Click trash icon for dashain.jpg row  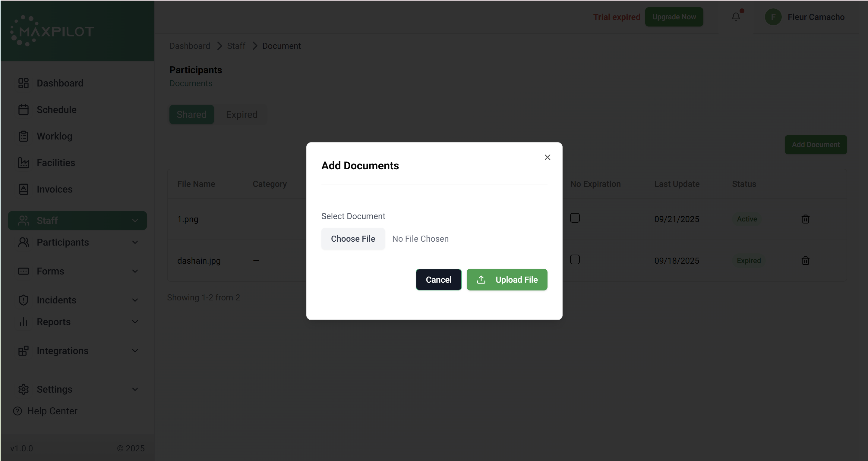[805, 261]
